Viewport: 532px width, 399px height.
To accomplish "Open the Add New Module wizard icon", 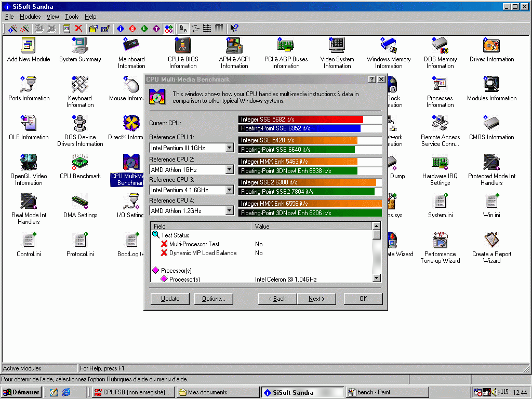I will click(29, 50).
